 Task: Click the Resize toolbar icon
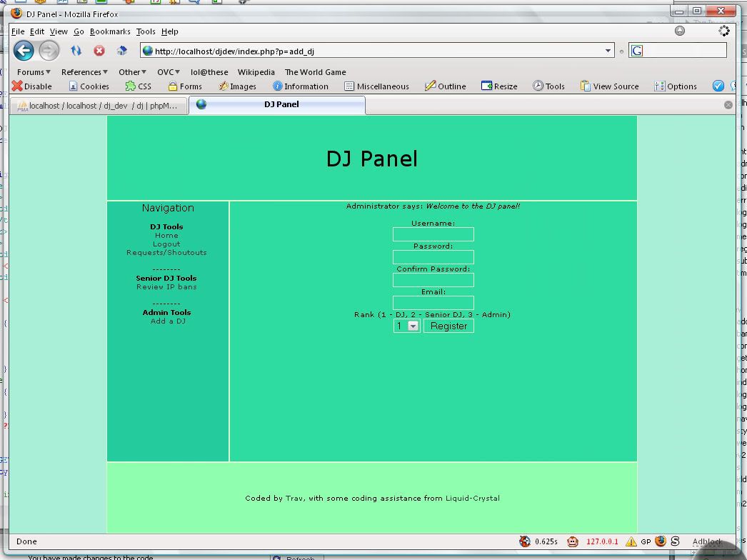click(498, 86)
